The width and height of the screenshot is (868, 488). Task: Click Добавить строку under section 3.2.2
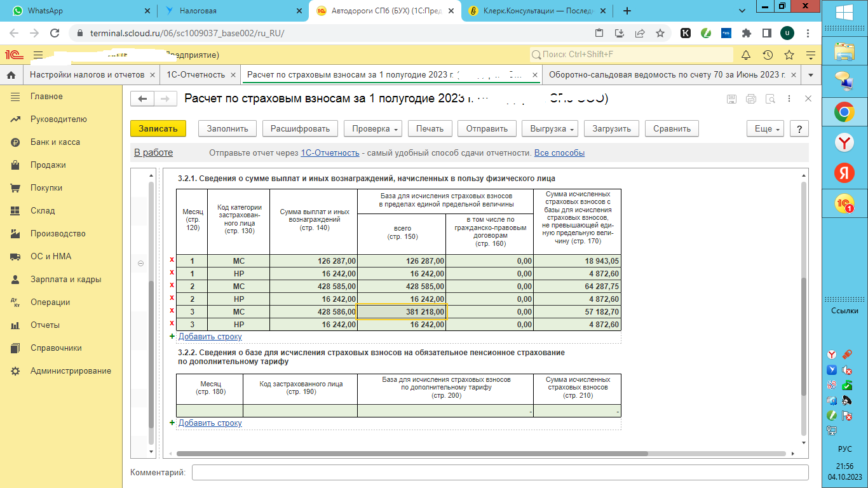210,423
